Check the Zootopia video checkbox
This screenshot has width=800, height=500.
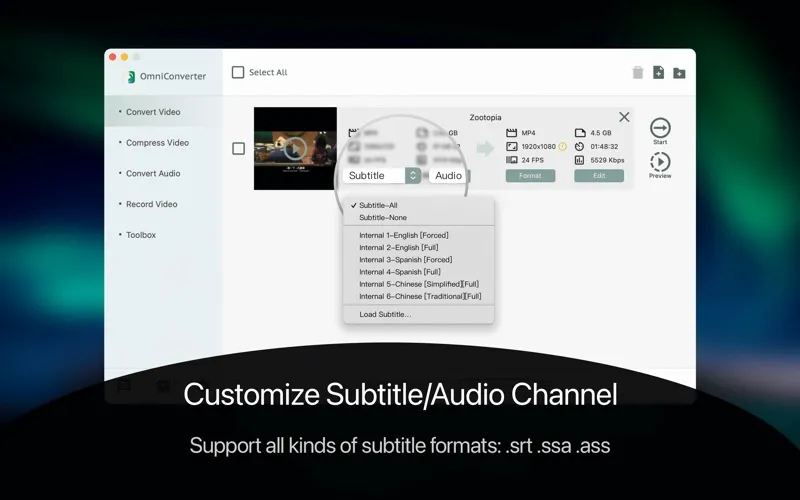[x=238, y=148]
